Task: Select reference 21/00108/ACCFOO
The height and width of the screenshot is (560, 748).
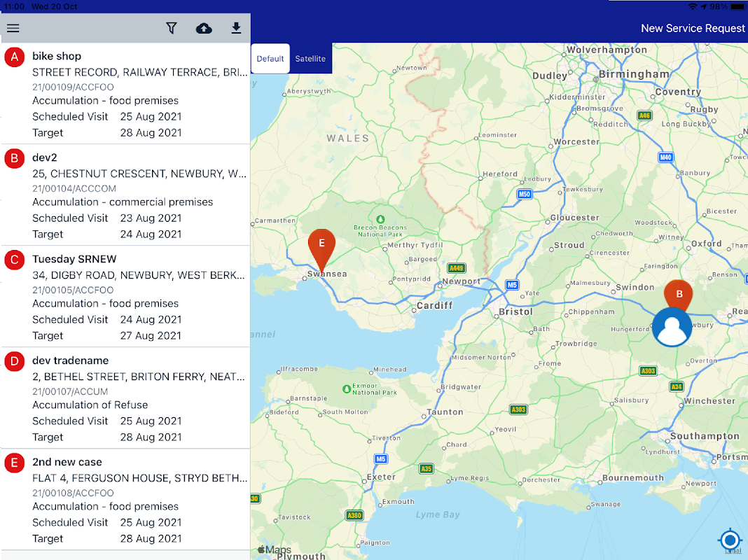Action: click(73, 493)
